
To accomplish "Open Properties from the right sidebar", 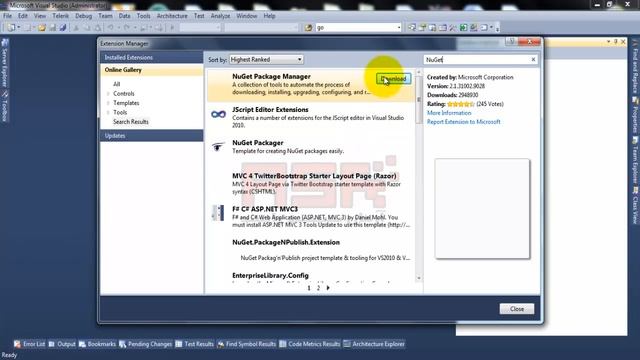I will pyautogui.click(x=635, y=116).
